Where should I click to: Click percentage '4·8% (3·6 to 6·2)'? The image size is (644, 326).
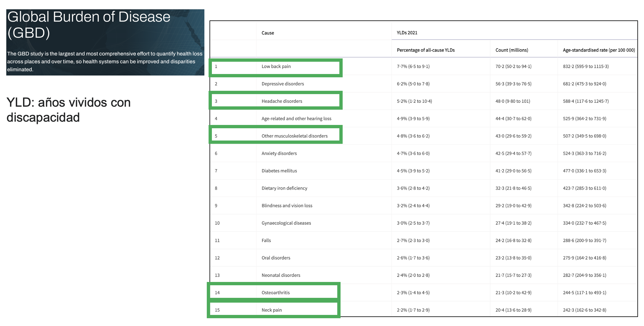[x=413, y=136]
